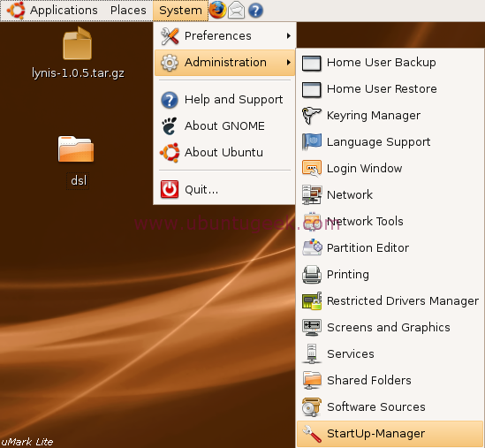This screenshot has height=448, width=485.
Task: Choose Quit... from System menu
Action: click(225, 189)
